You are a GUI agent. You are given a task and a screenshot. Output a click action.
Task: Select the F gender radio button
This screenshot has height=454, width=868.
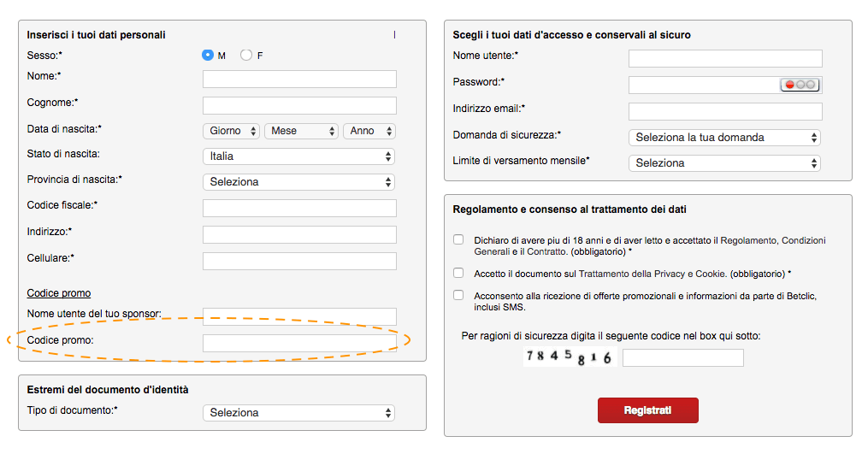(246, 56)
